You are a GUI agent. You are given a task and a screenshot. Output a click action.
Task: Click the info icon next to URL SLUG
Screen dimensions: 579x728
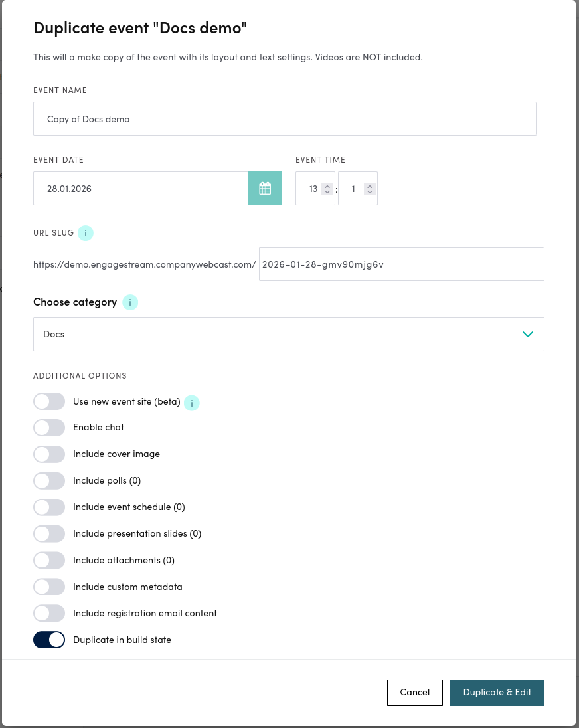(x=85, y=232)
